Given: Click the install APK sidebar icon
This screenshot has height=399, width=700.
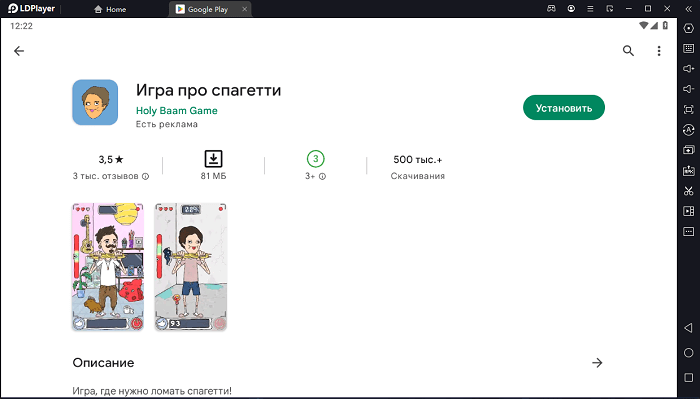Looking at the screenshot, I should coord(688,170).
